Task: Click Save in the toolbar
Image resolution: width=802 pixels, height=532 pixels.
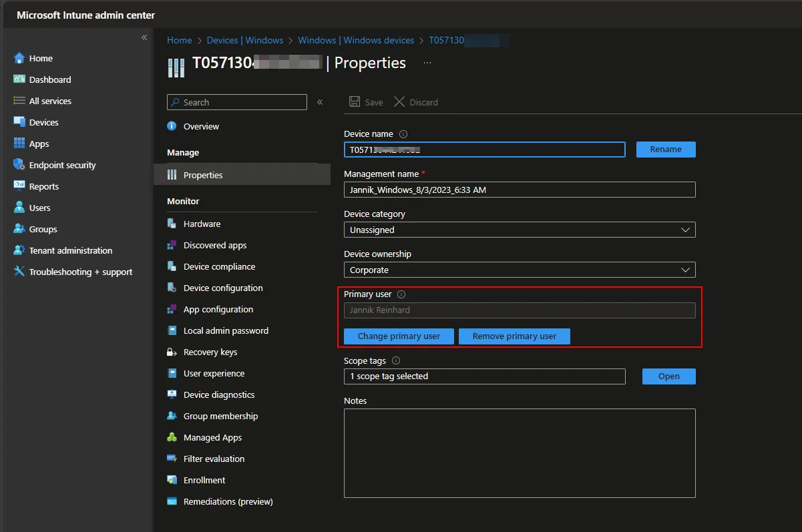Action: pyautogui.click(x=366, y=102)
